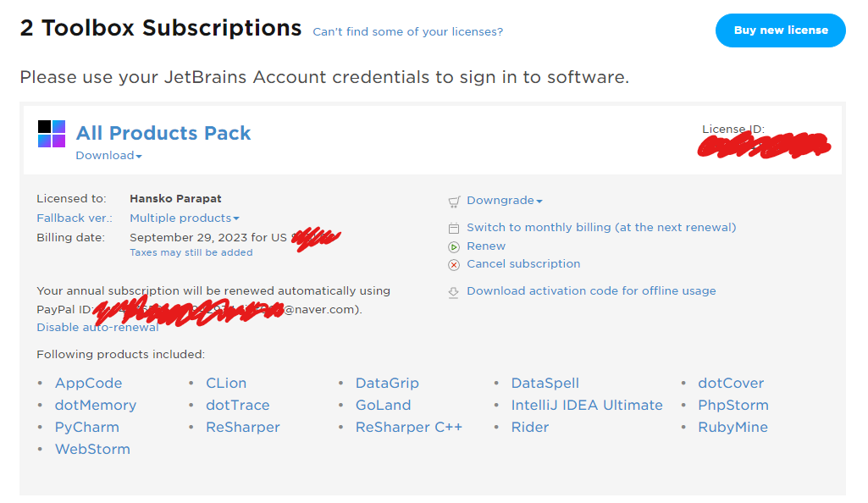
Task: Click the download icon beside activation code
Action: pos(453,292)
